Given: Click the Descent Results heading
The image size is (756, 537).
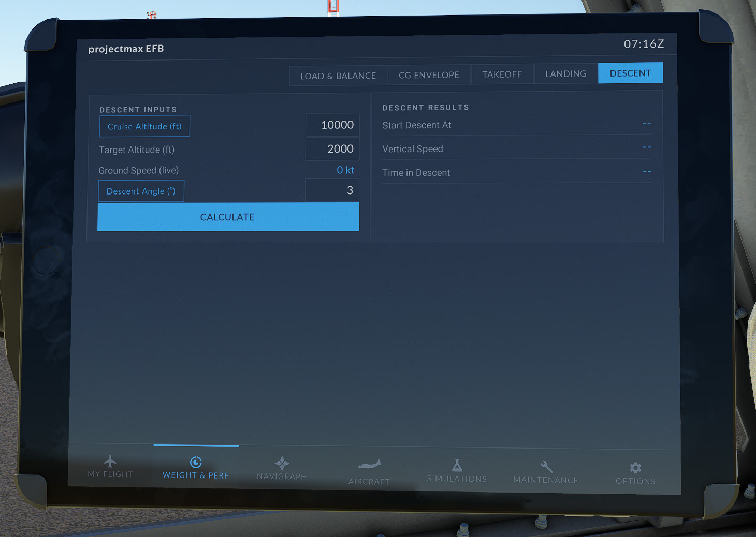Looking at the screenshot, I should (x=426, y=107).
